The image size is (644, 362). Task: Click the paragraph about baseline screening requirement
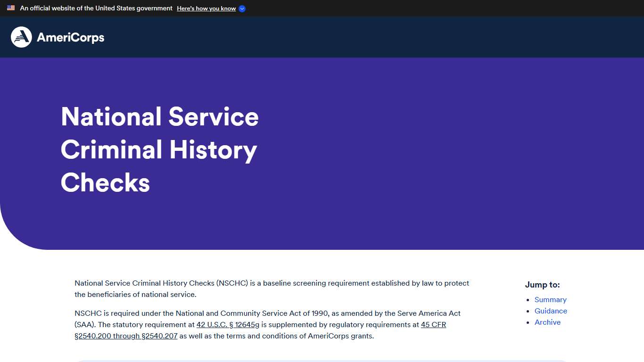click(272, 289)
